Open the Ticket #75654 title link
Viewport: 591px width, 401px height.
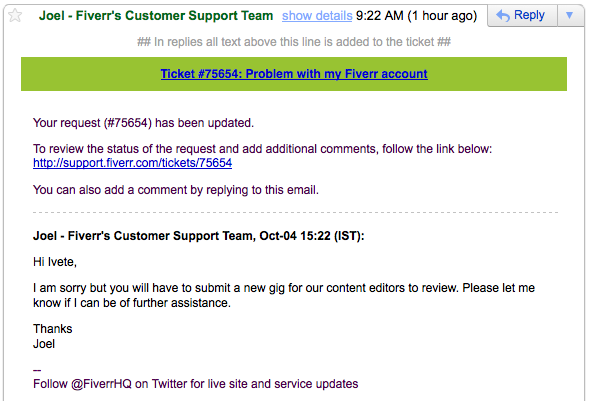click(294, 74)
